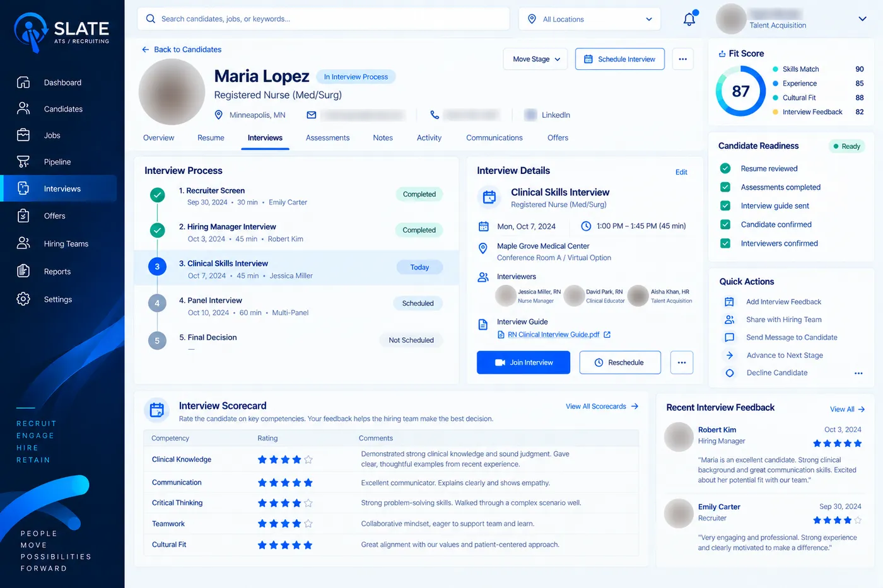This screenshot has height=588, width=883.
Task: Click the search candidates input field
Action: [324, 19]
